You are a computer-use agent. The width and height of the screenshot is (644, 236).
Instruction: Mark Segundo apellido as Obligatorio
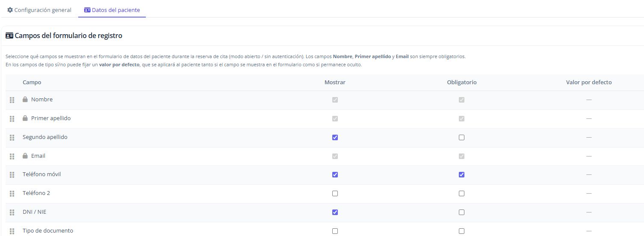(461, 137)
